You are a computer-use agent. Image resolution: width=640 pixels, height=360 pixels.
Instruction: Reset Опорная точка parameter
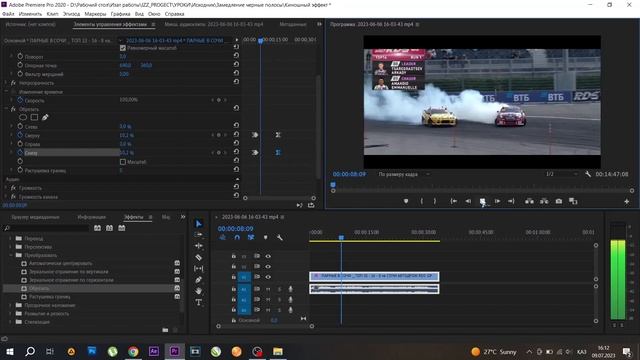pos(236,65)
